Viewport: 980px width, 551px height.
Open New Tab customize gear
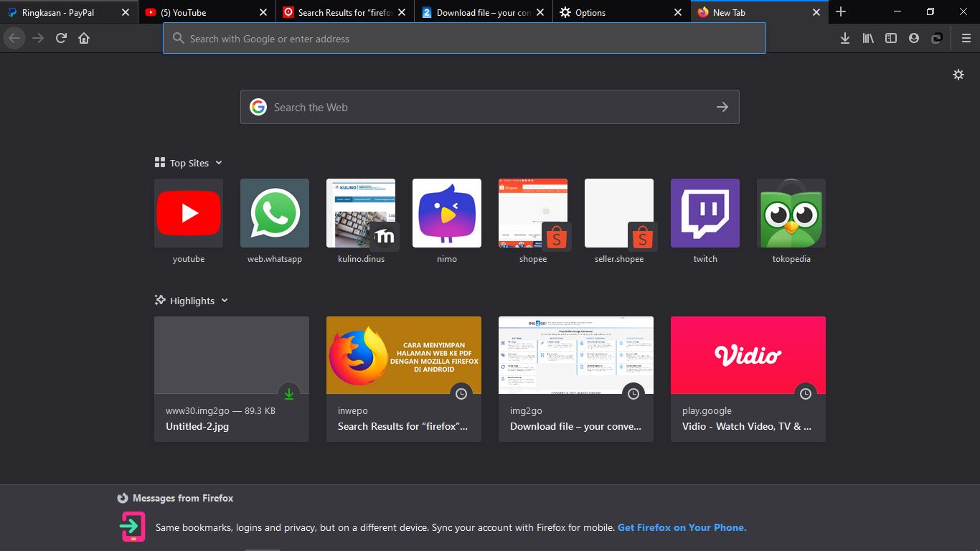pos(958,75)
